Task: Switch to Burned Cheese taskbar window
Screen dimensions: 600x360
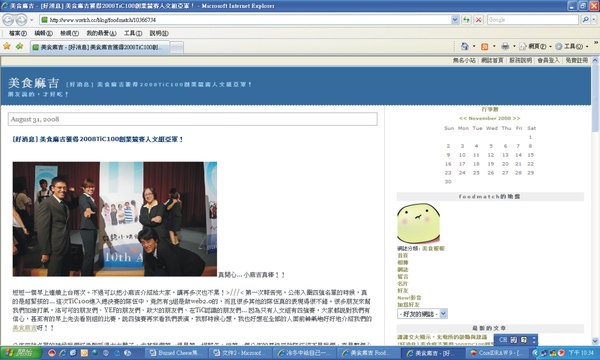Action: coord(176,353)
